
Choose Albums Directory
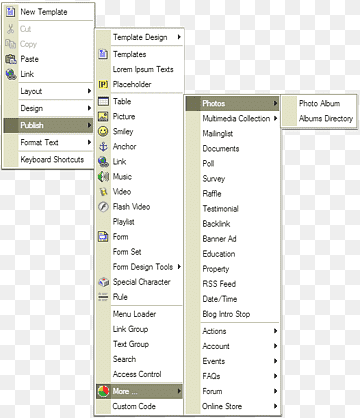(x=319, y=118)
